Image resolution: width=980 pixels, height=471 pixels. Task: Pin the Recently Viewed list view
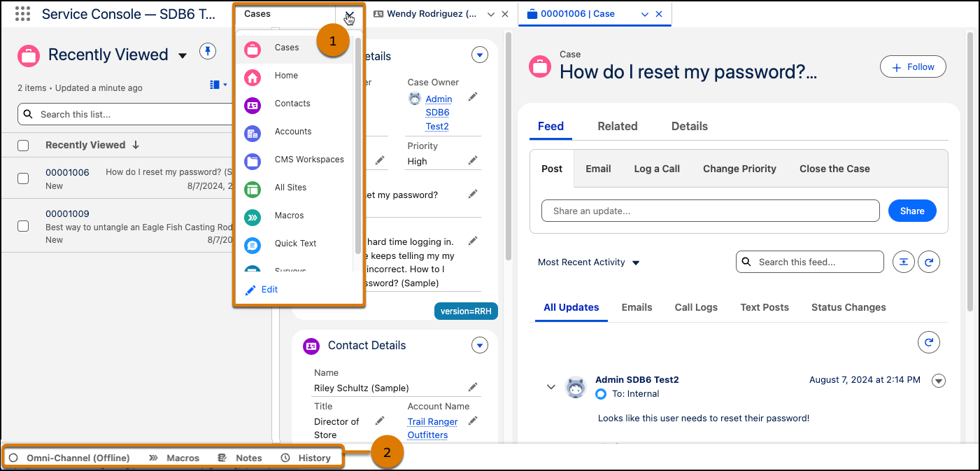208,51
